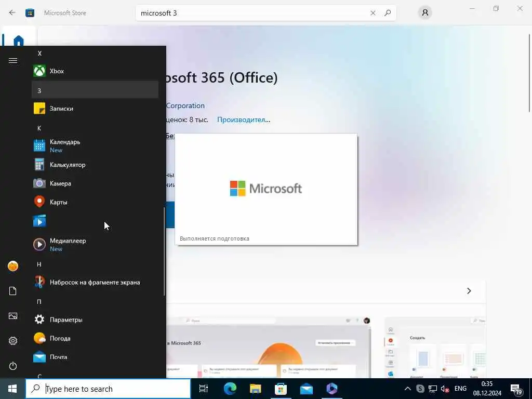Open Microsoft 365 Copilot taskbar icon
532x399 pixels.
332,389
